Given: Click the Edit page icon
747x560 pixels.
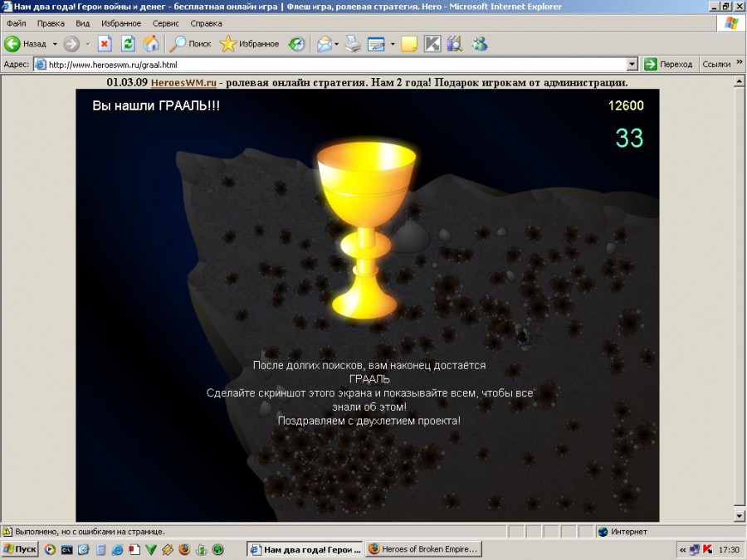Looking at the screenshot, I should (x=376, y=44).
